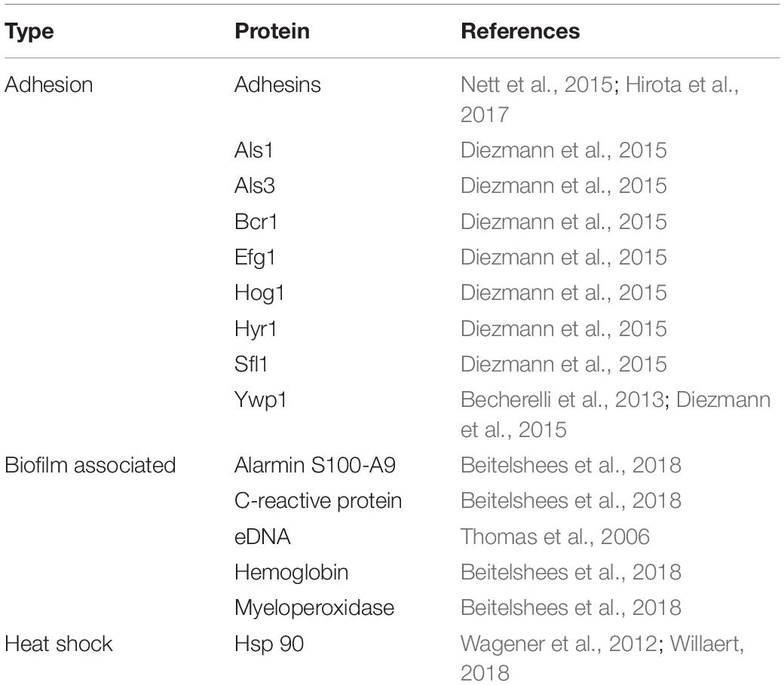Click Diezmann et al., 2015 in Hyr1 row
Viewport: 784px width, 685px height.
(x=564, y=329)
